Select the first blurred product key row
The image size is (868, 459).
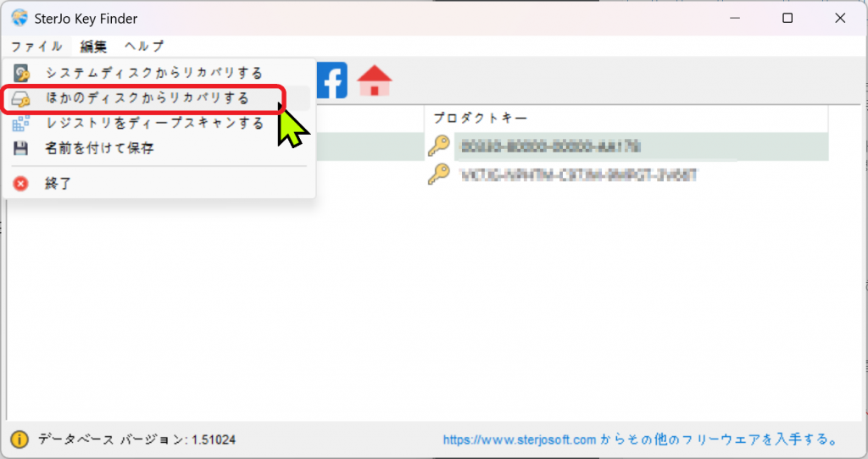tap(550, 147)
